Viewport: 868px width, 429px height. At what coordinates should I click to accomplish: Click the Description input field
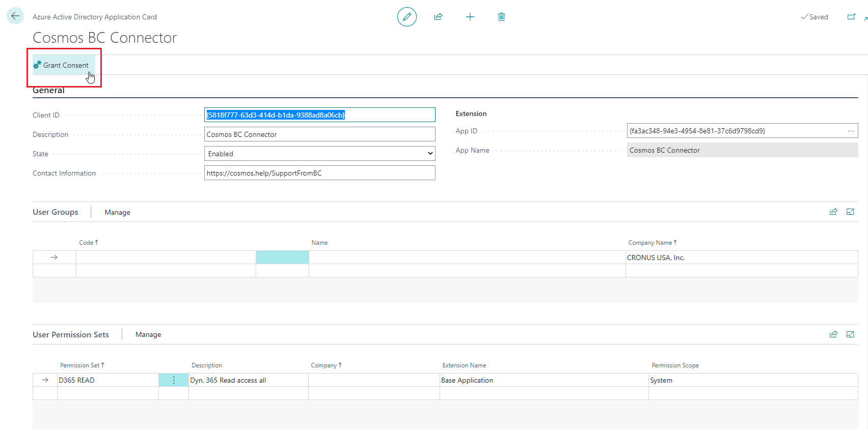coord(320,134)
